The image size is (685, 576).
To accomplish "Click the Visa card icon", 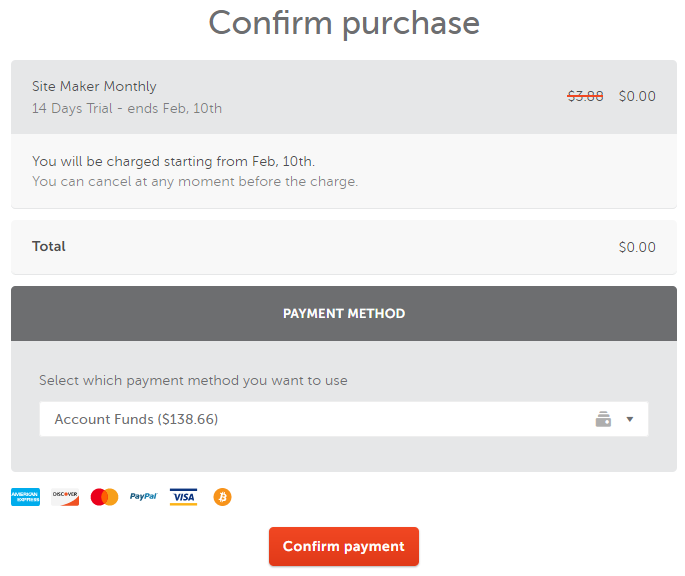I will (x=183, y=497).
